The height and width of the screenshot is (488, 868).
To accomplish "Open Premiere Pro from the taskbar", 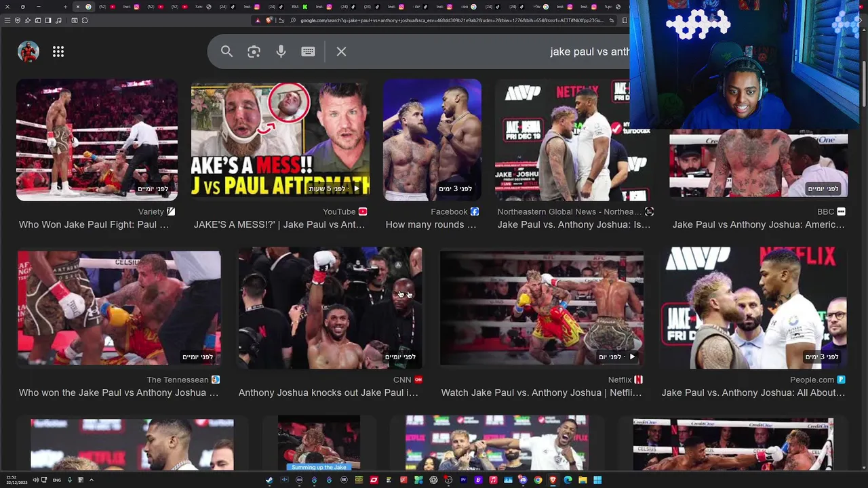I will coord(463,480).
